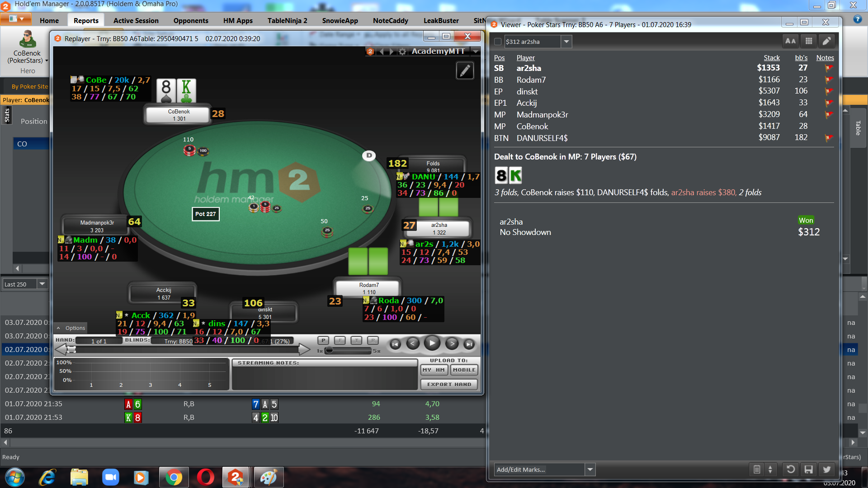868x488 pixels.
Task: Open the Home tab
Action: tap(49, 20)
